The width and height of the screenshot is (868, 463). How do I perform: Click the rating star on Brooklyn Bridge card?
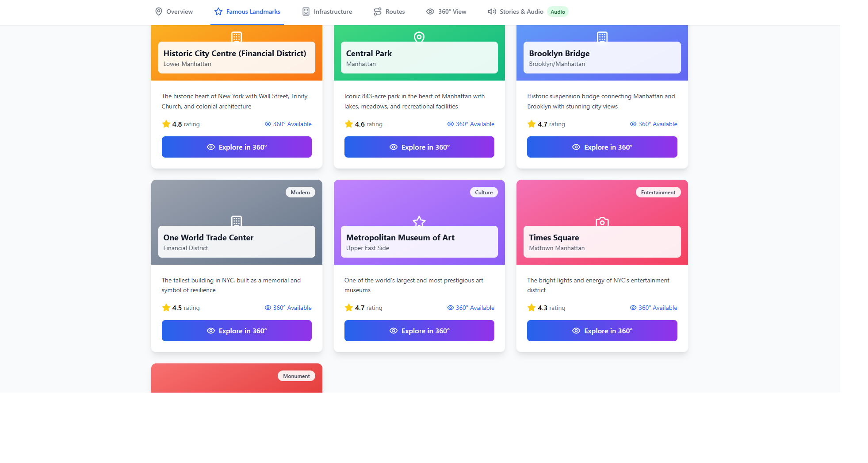532,124
